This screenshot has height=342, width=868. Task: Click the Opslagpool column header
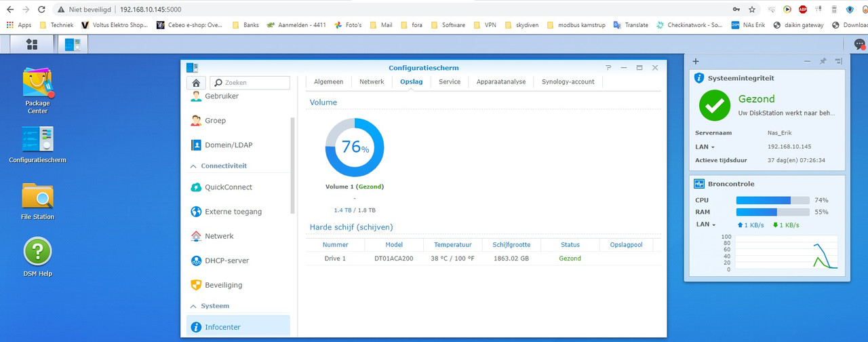click(x=626, y=245)
